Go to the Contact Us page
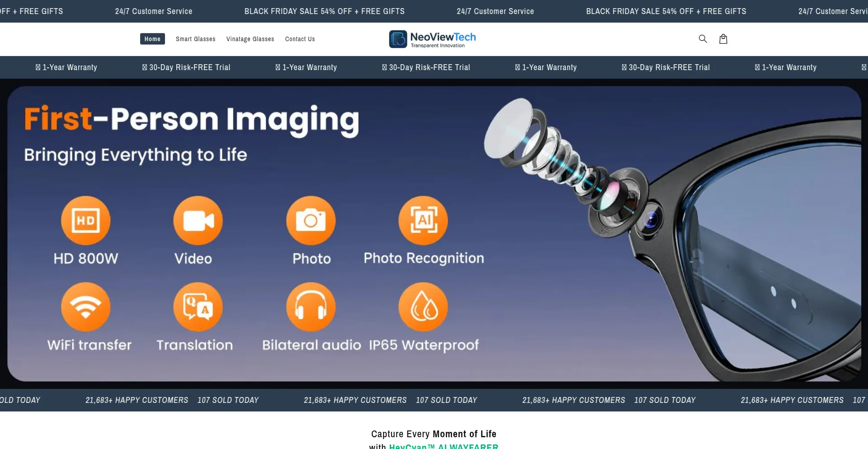This screenshot has width=868, height=449. [300, 39]
